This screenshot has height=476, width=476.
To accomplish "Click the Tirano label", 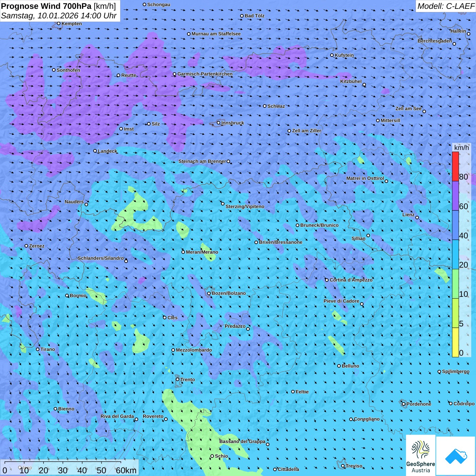I will [x=48, y=349].
